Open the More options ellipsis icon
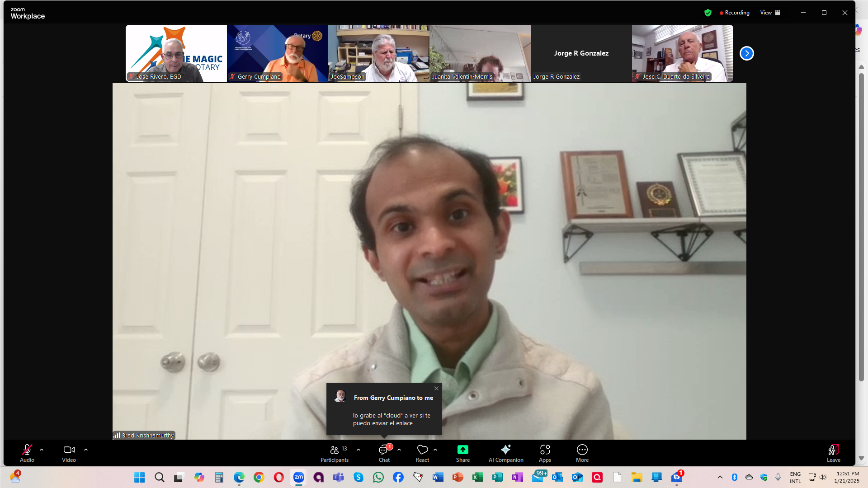The width and height of the screenshot is (868, 488). pyautogui.click(x=582, y=450)
